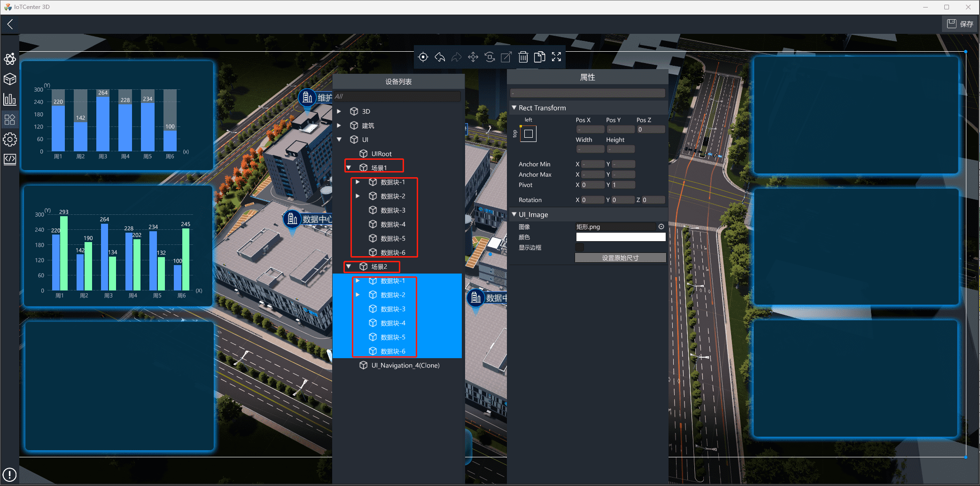Click the 保存 save button

pos(960,24)
